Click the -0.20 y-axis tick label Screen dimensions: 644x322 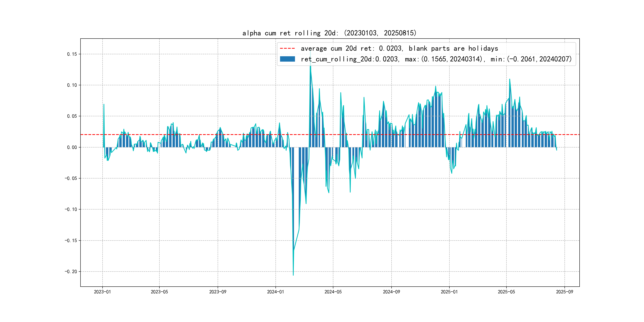coord(71,272)
